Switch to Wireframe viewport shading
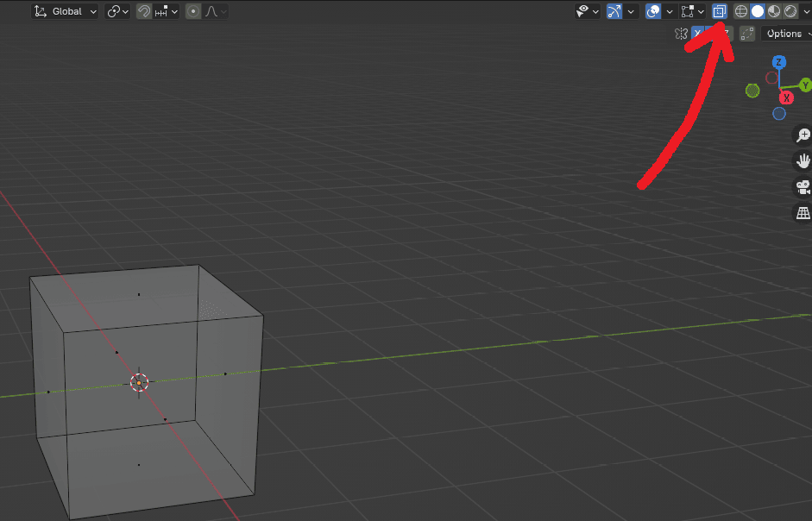Viewport: 812px width, 521px height. [x=741, y=11]
